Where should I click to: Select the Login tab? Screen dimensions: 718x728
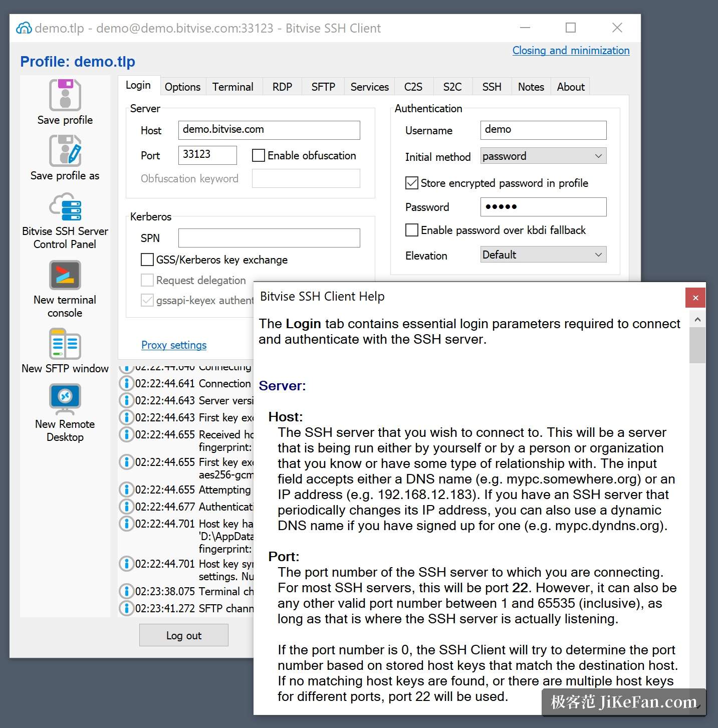point(138,85)
